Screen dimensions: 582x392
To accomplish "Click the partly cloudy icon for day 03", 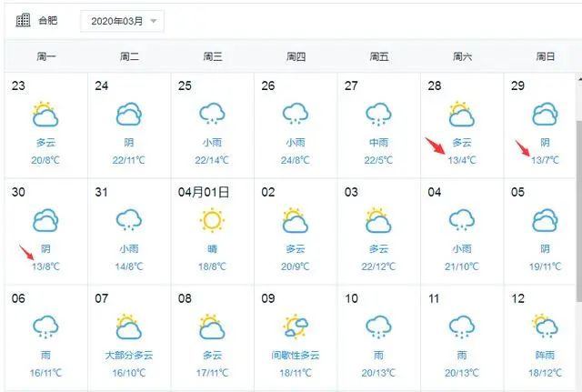I will click(x=378, y=220).
